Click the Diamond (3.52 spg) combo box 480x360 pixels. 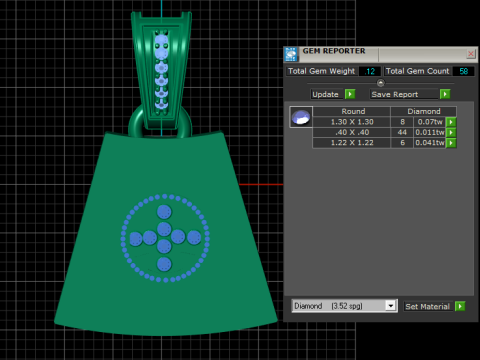pos(344,306)
